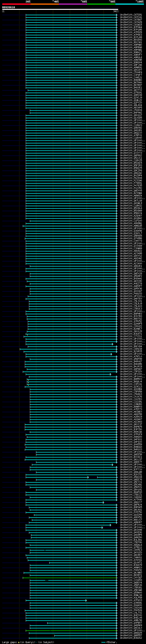Viewport: 146px width, 644px height.
Task: Open hit UniRef100_C6TC41
Action: click(131, 17)
